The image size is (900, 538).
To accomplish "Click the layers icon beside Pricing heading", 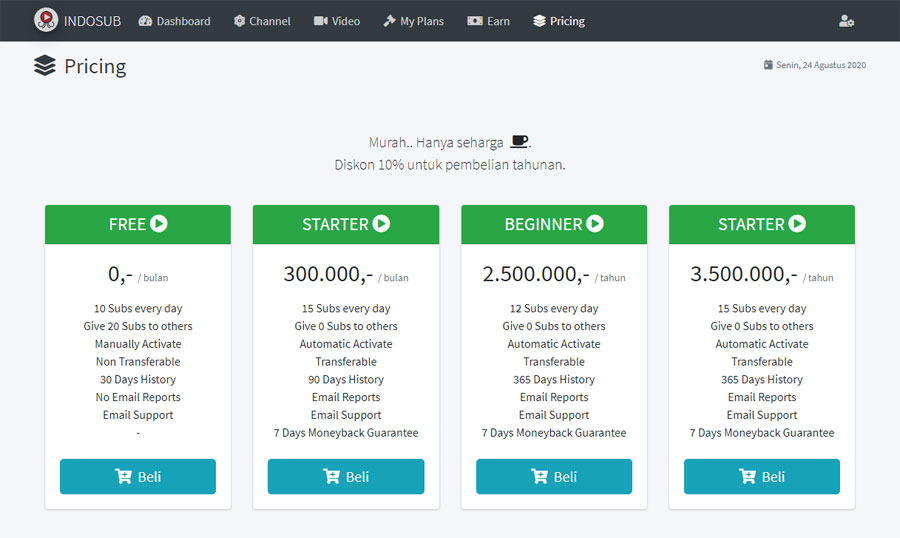I will pos(45,65).
